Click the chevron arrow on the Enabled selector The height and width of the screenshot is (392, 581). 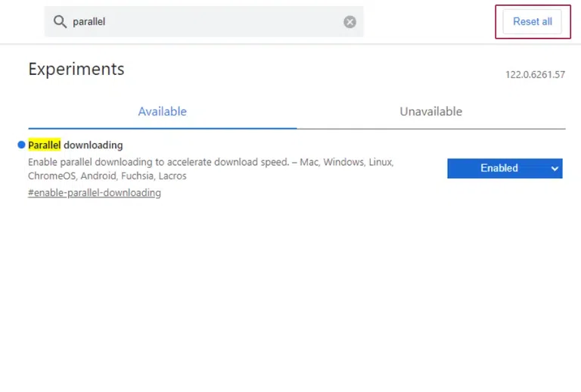click(x=555, y=168)
